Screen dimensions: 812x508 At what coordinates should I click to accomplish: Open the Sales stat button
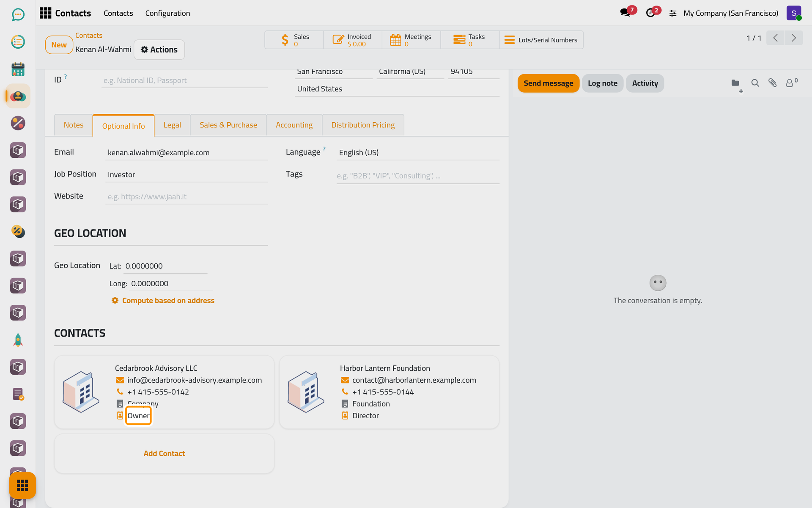point(294,40)
